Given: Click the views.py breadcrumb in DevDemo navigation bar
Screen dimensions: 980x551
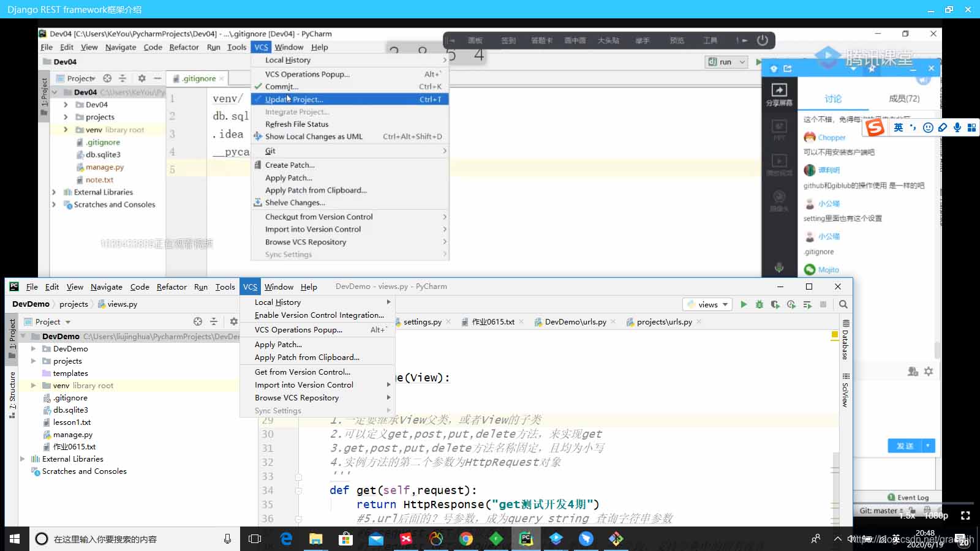Looking at the screenshot, I should coord(118,304).
